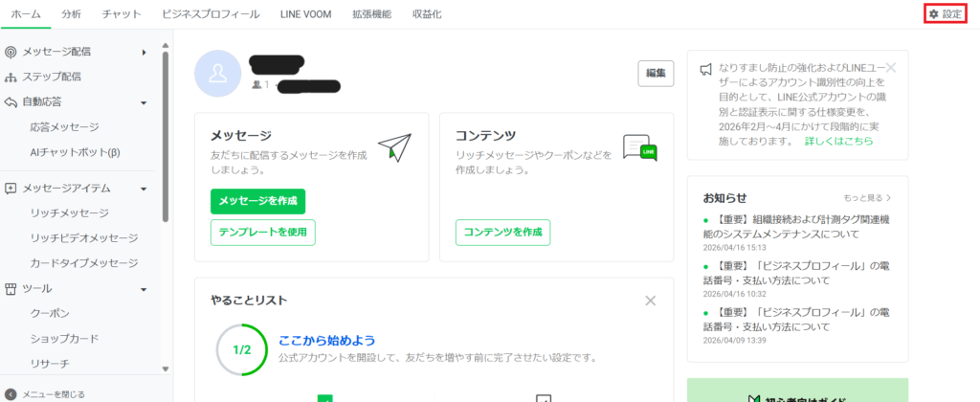Expand the メッセージ配信 sidebar section

pyautogui.click(x=145, y=52)
